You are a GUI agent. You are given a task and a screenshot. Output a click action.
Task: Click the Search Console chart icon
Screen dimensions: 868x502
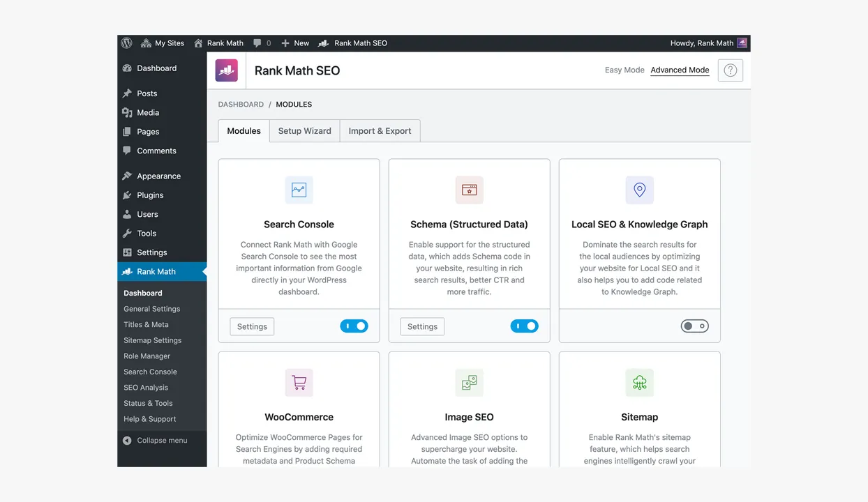299,190
